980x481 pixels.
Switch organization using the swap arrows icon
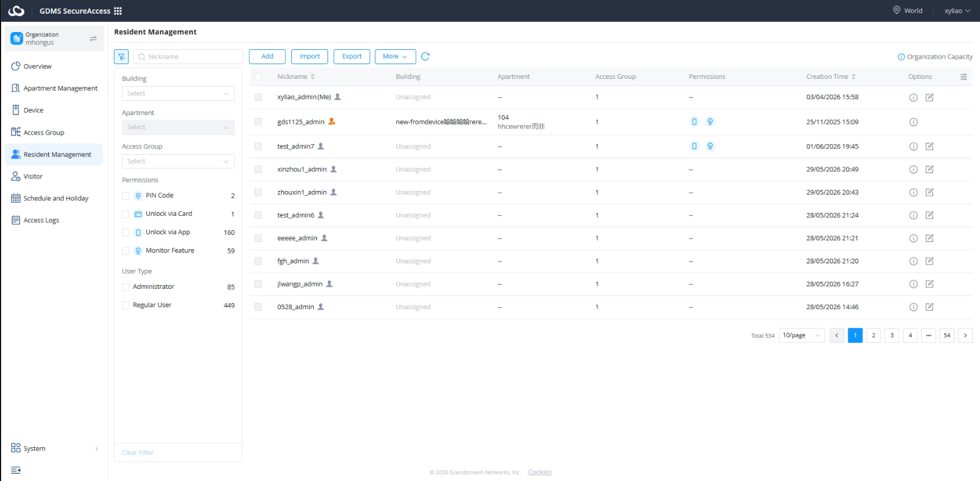click(93, 39)
